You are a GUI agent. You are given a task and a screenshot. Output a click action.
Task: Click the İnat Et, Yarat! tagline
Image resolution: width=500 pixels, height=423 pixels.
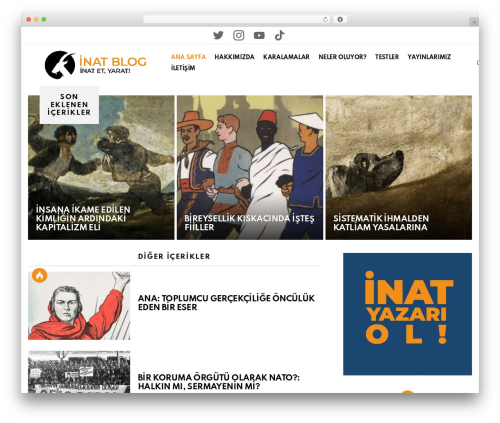tap(105, 71)
